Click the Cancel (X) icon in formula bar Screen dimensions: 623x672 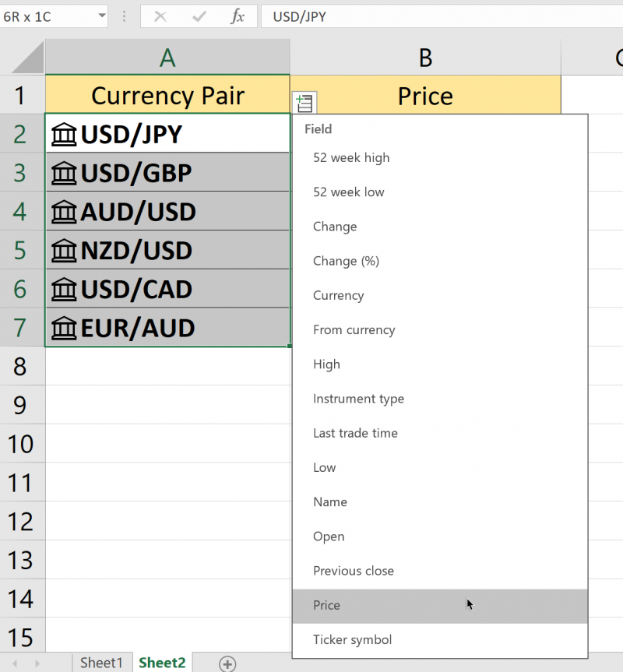pyautogui.click(x=162, y=16)
